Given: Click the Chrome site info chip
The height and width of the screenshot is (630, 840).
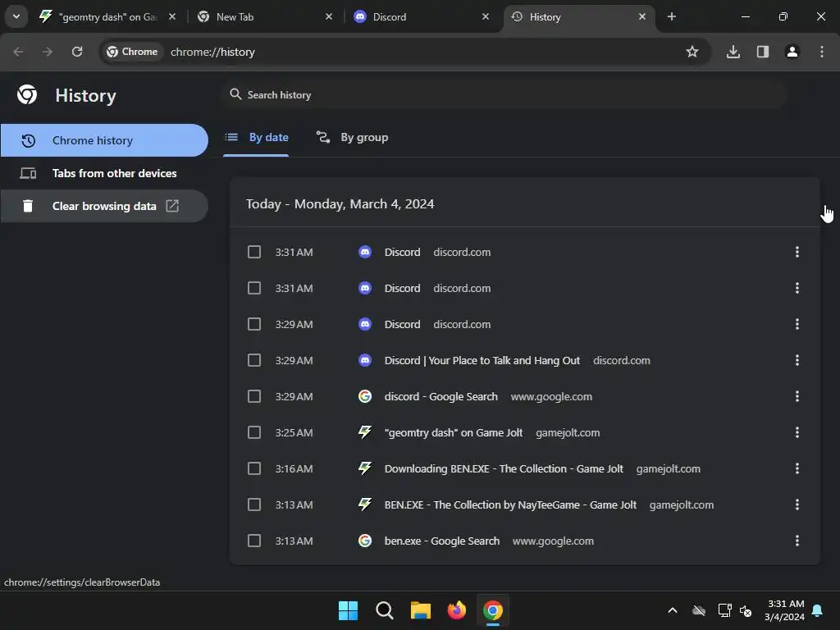Looking at the screenshot, I should [132, 52].
